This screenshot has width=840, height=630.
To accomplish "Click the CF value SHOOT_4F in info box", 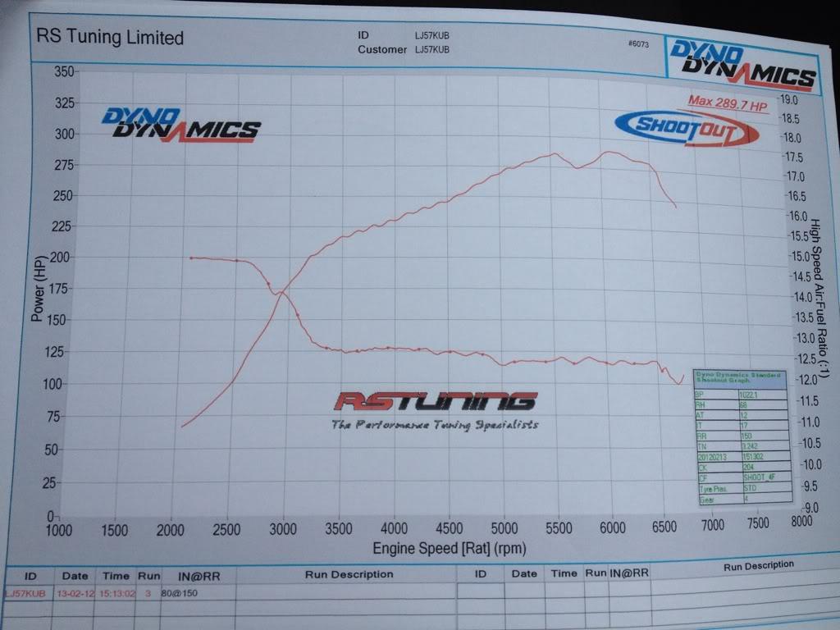I will click(x=759, y=477).
